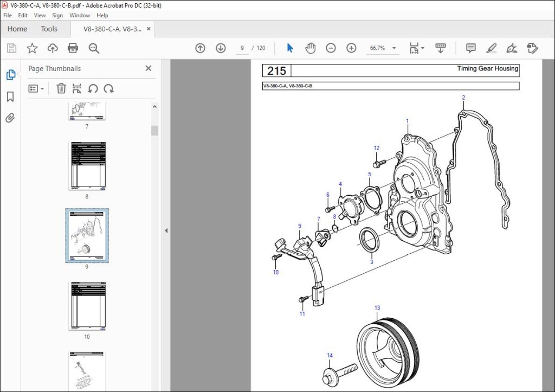The height and width of the screenshot is (392, 555).
Task: Zoom in with the plus button
Action: pyautogui.click(x=351, y=48)
